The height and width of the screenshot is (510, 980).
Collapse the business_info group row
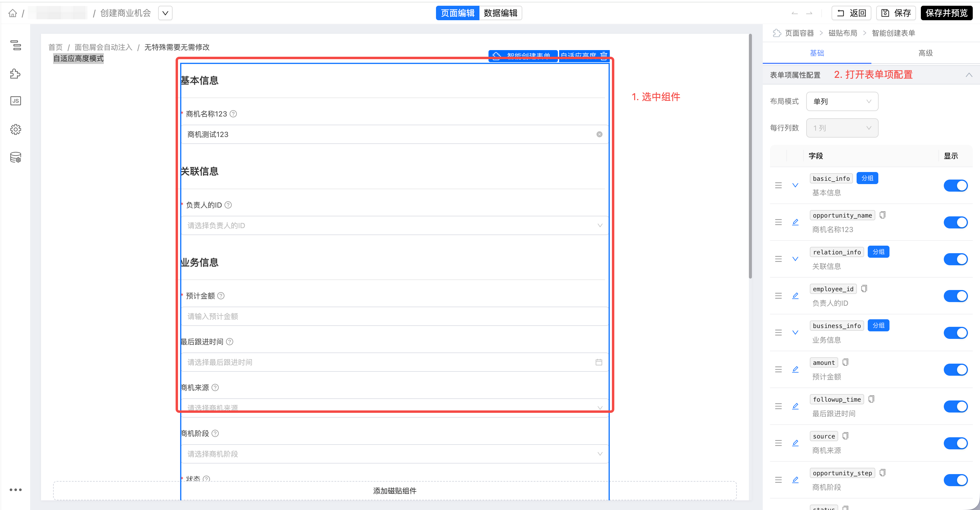[x=795, y=333]
